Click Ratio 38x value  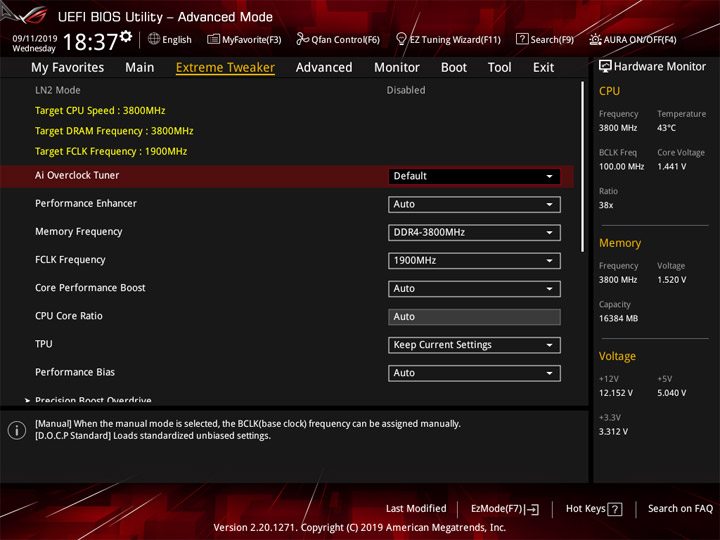click(x=606, y=205)
